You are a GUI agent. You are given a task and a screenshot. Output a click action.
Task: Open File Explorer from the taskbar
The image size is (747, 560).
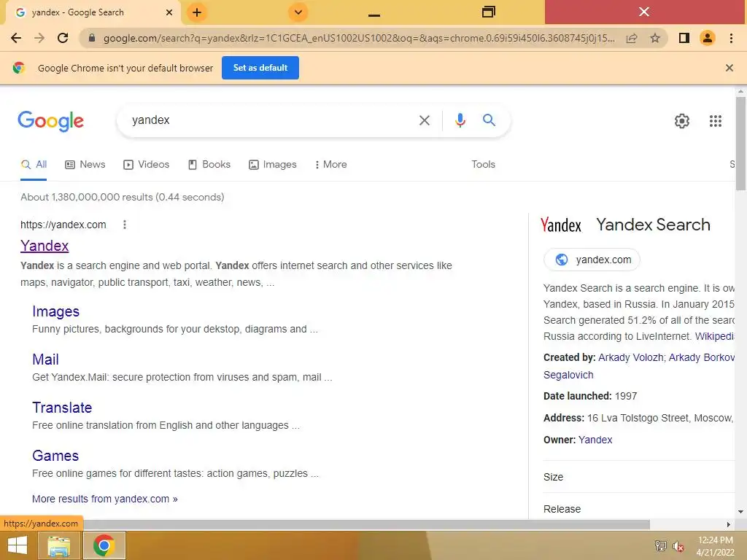point(58,545)
